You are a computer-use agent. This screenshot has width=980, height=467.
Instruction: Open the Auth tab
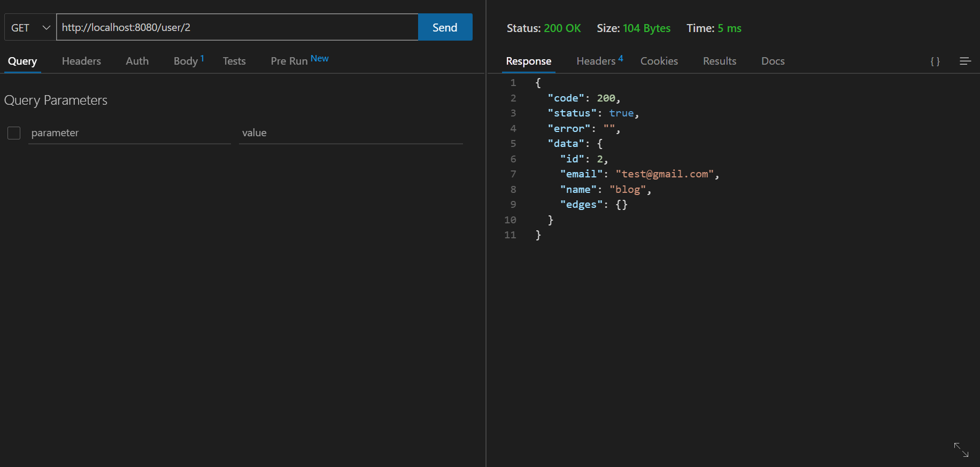tap(137, 61)
